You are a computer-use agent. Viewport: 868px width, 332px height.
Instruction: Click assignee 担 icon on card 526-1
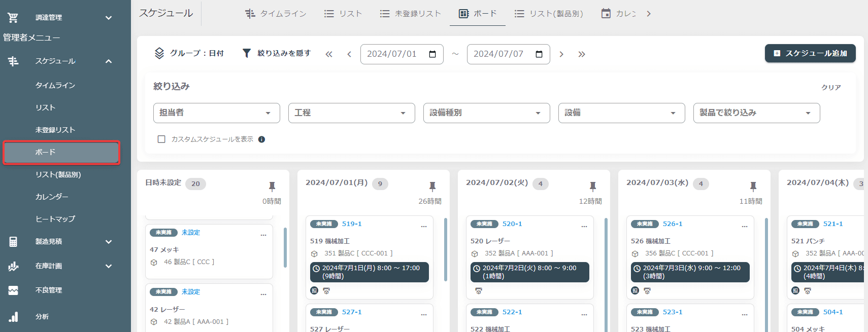click(635, 290)
